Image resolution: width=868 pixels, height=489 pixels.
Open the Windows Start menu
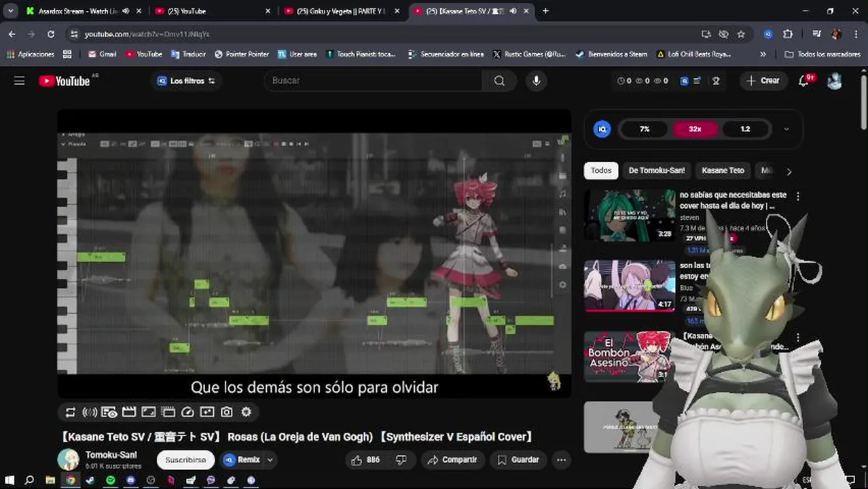(x=10, y=480)
